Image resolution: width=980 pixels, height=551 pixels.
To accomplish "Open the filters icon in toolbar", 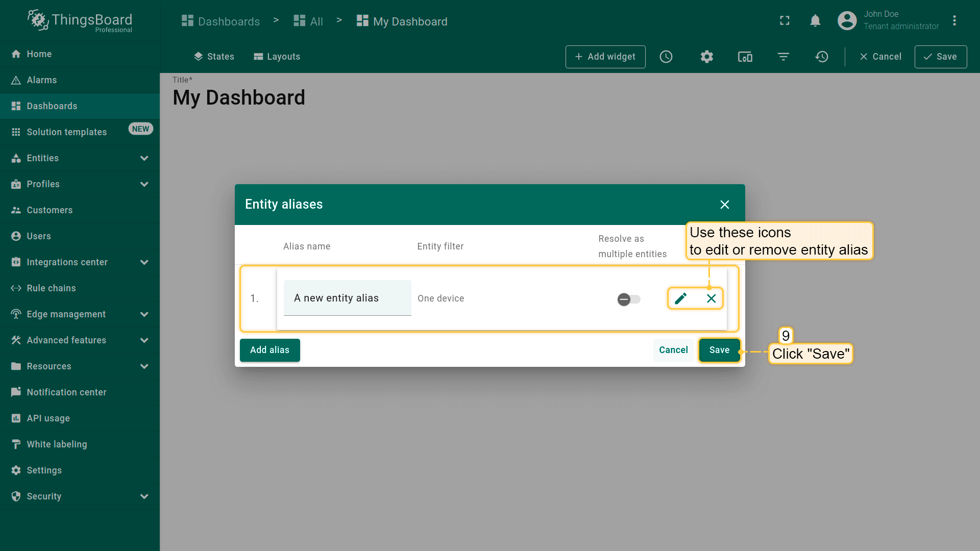I will (783, 57).
